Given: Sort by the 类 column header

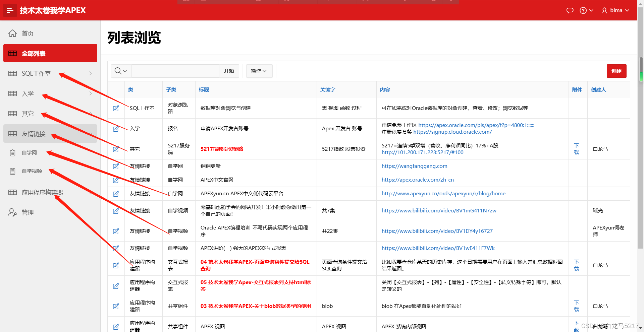Looking at the screenshot, I should (x=131, y=90).
